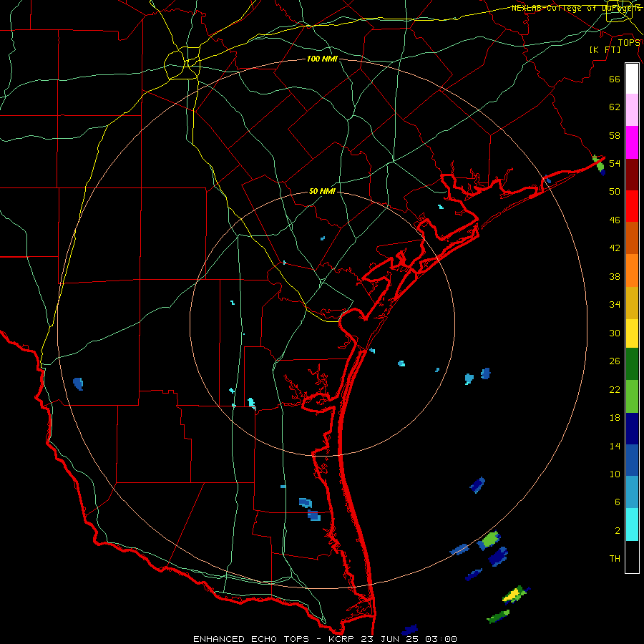Click the navy blue legend swatch
This screenshot has height=644, width=644.
pos(632,429)
